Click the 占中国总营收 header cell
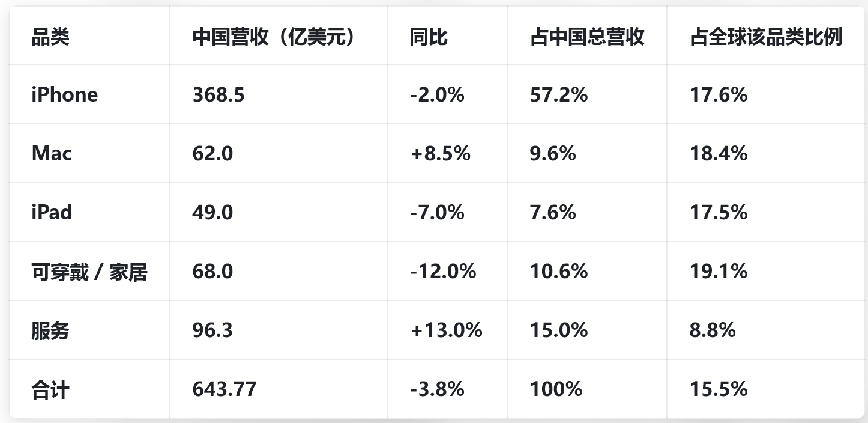The height and width of the screenshot is (423, 868). click(x=587, y=37)
